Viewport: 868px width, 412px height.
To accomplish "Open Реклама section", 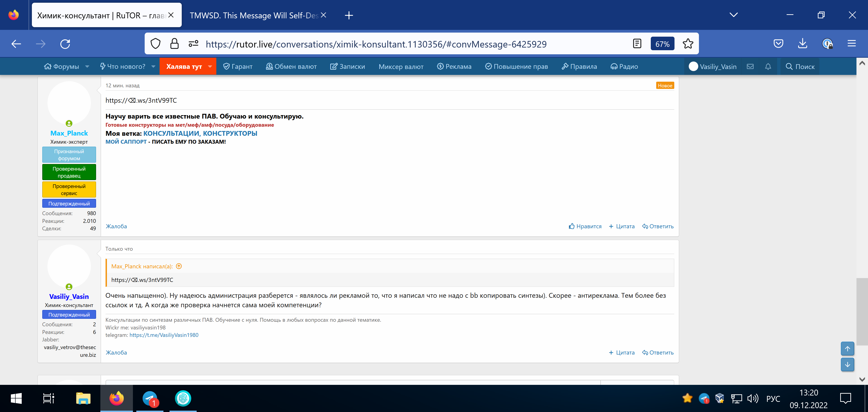I will point(454,67).
